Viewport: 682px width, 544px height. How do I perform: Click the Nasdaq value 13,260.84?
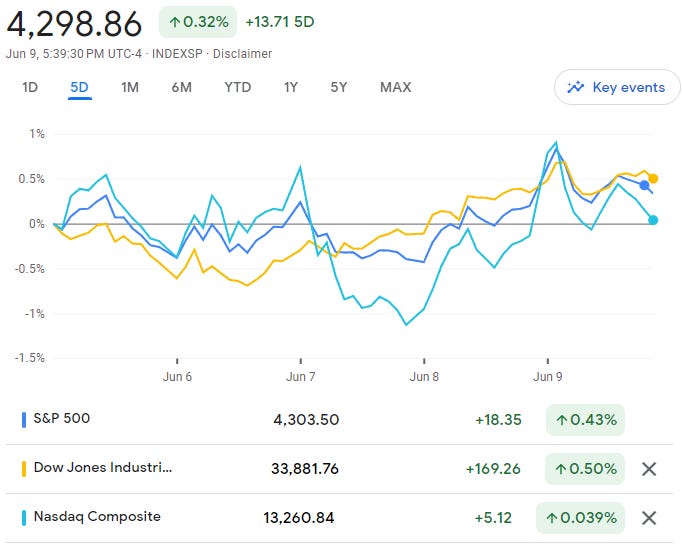click(x=299, y=518)
